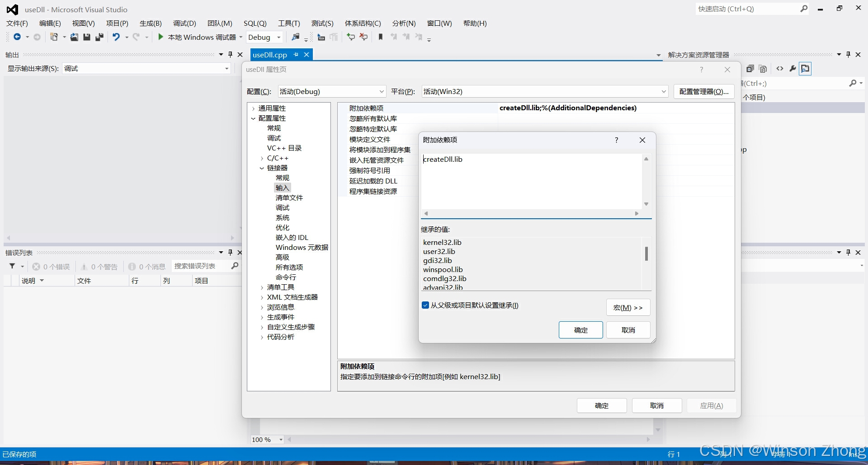Screen dimensions: 868x465
Task: Toggle the 0 个警告 warning filter
Action: click(99, 267)
